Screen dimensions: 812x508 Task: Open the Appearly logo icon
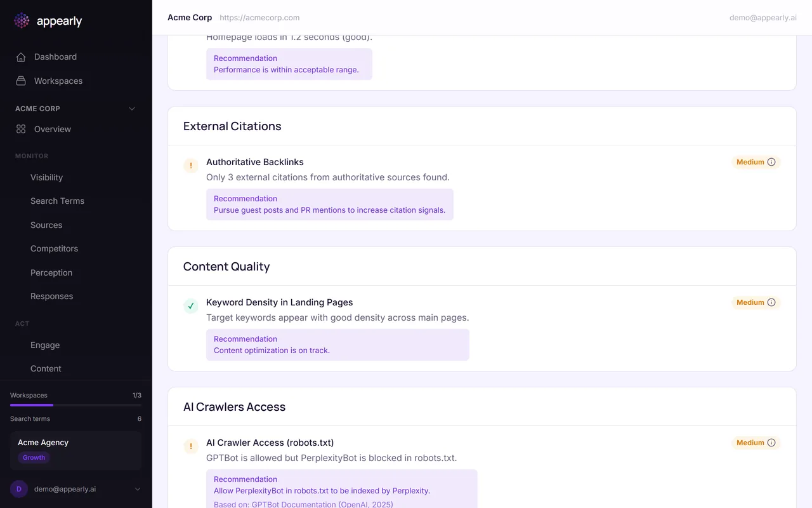pyautogui.click(x=21, y=20)
